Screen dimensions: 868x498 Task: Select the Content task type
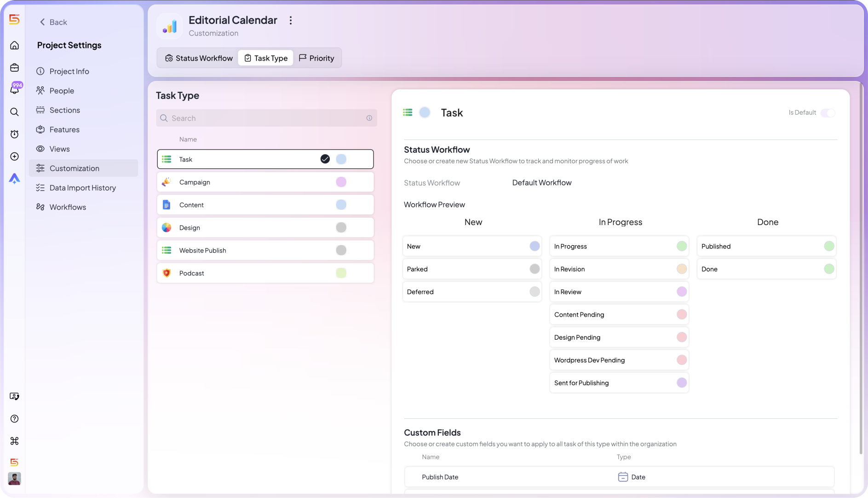pos(265,205)
